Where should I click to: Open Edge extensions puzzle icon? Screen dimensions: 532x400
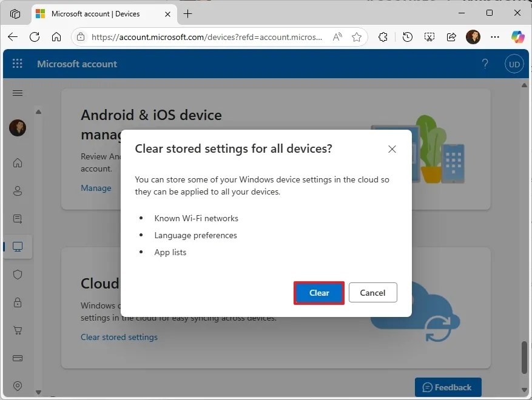tap(383, 37)
